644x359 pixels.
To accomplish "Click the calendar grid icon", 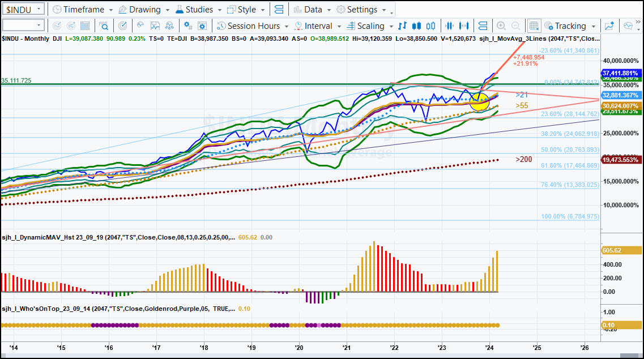I will pyautogui.click(x=85, y=26).
